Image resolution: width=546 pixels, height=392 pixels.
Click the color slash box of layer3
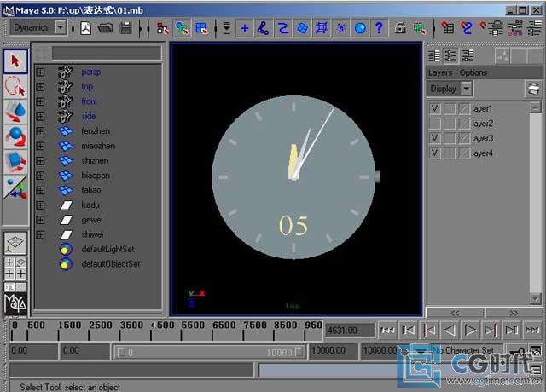(464, 138)
